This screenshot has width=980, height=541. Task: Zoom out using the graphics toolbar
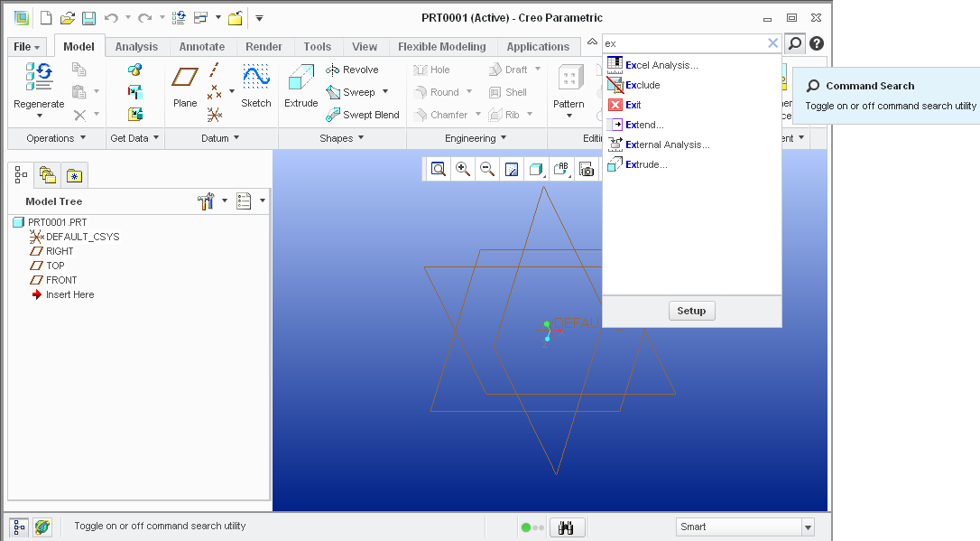(x=487, y=169)
